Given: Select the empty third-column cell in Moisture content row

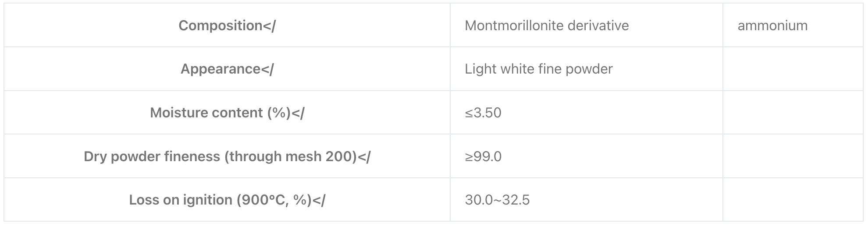Looking at the screenshot, I should [793, 113].
